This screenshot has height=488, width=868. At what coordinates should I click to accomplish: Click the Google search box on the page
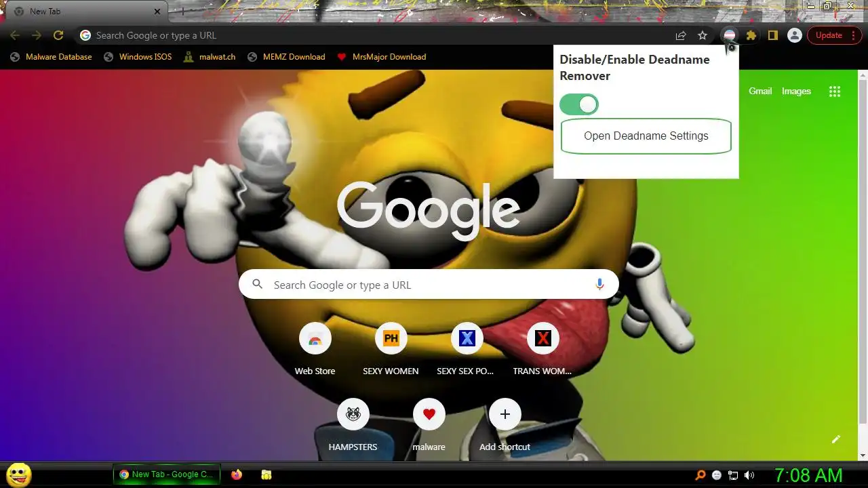pos(429,285)
